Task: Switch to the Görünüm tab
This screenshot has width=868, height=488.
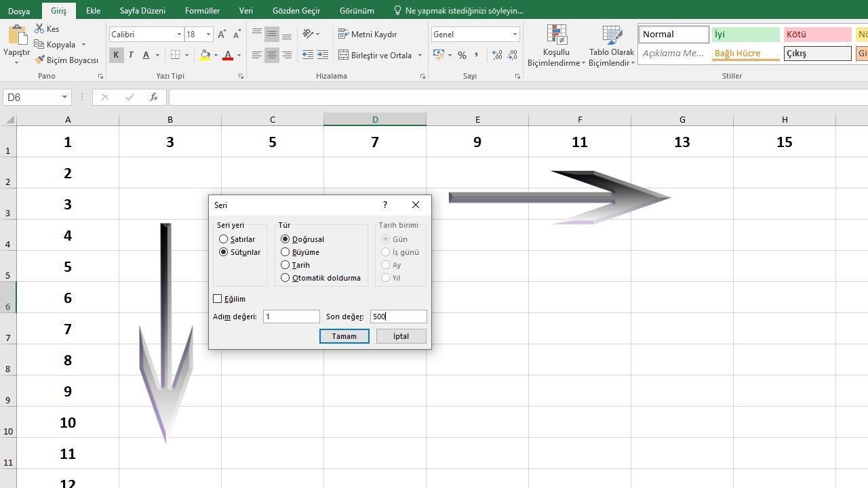Action: click(x=357, y=12)
